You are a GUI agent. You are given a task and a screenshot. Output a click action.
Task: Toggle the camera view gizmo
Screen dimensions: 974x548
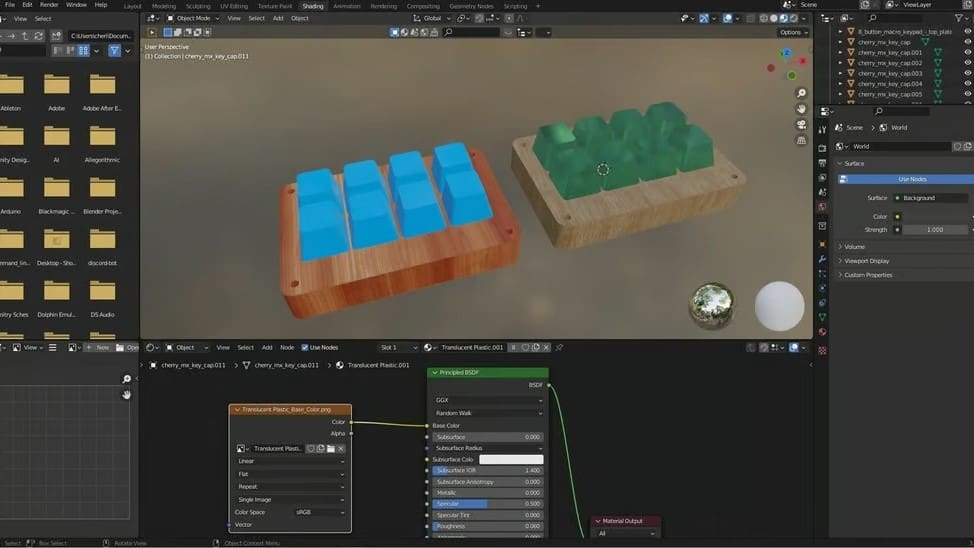pyautogui.click(x=801, y=125)
